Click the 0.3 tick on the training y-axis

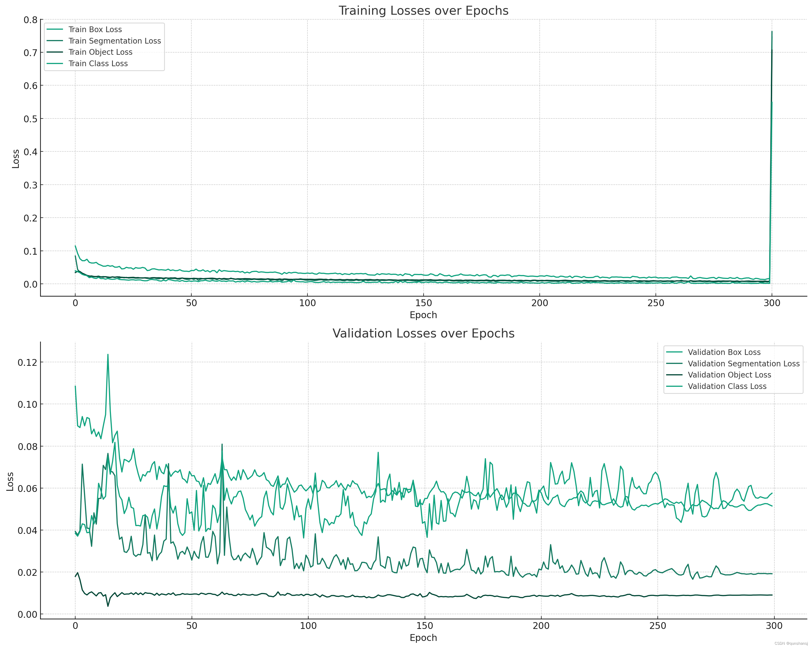pos(31,185)
